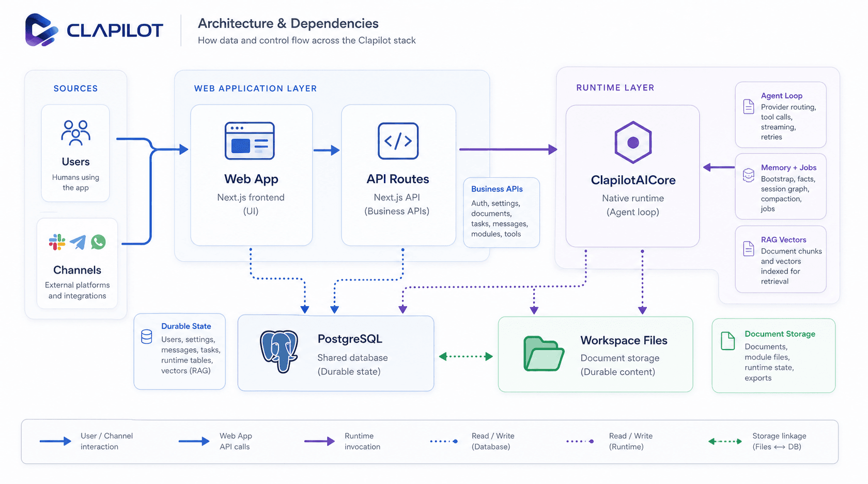Click the Humans using the app text
868x484 pixels.
point(75,183)
